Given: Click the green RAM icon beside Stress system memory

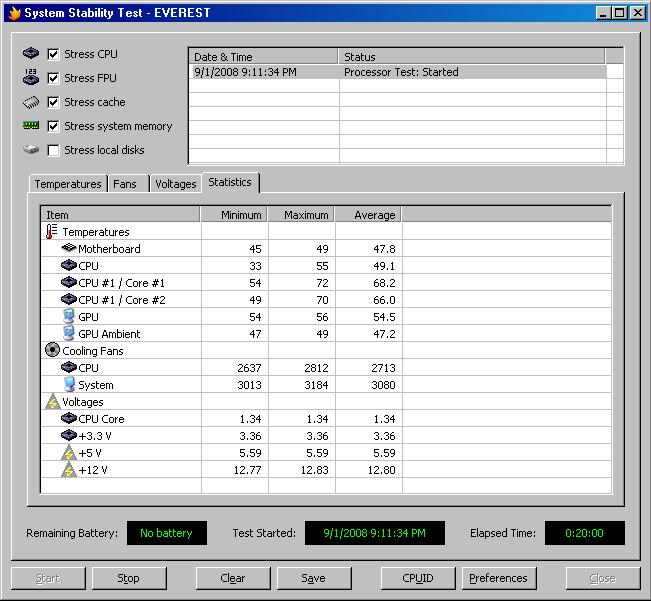Looking at the screenshot, I should [x=31, y=125].
